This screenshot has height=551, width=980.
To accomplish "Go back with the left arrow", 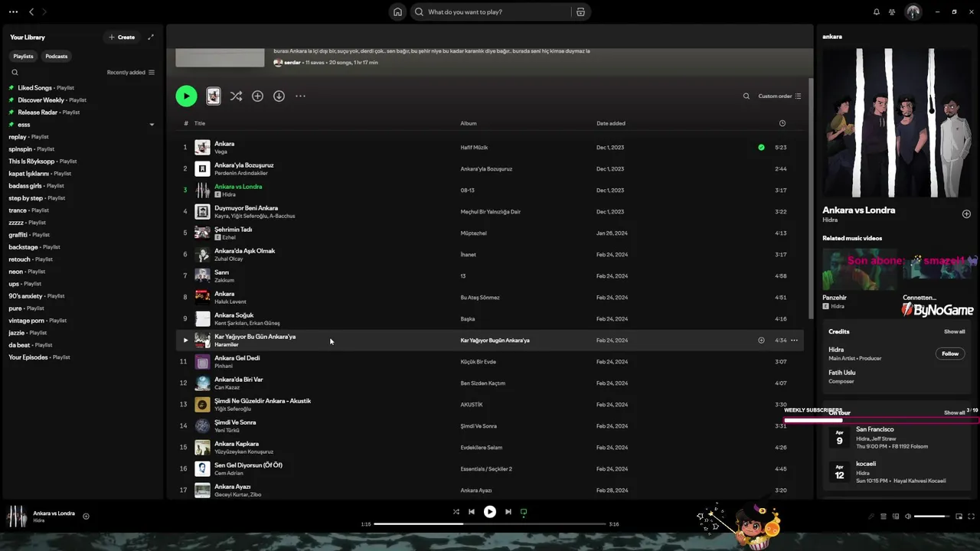I will pos(31,11).
